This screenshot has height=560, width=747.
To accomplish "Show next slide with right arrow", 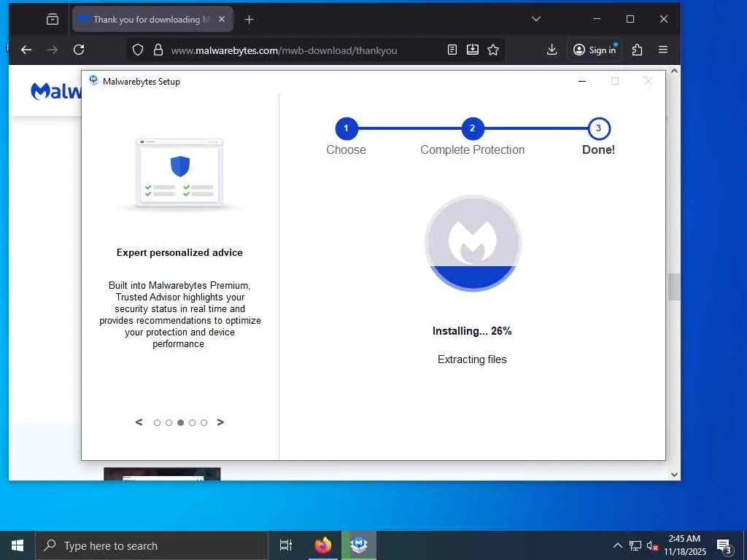I will click(220, 422).
